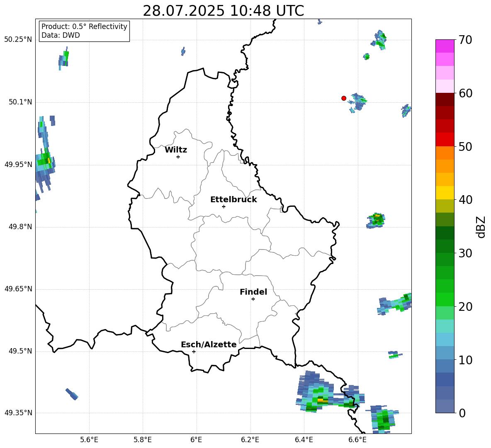491x448 pixels.
Task: Click the 49.35°N latitude label
Action: (18, 413)
